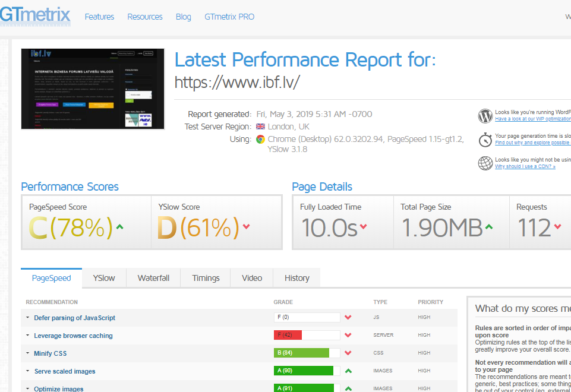This screenshot has width=571, height=392.
Task: Open the Blog link
Action: pyautogui.click(x=184, y=17)
